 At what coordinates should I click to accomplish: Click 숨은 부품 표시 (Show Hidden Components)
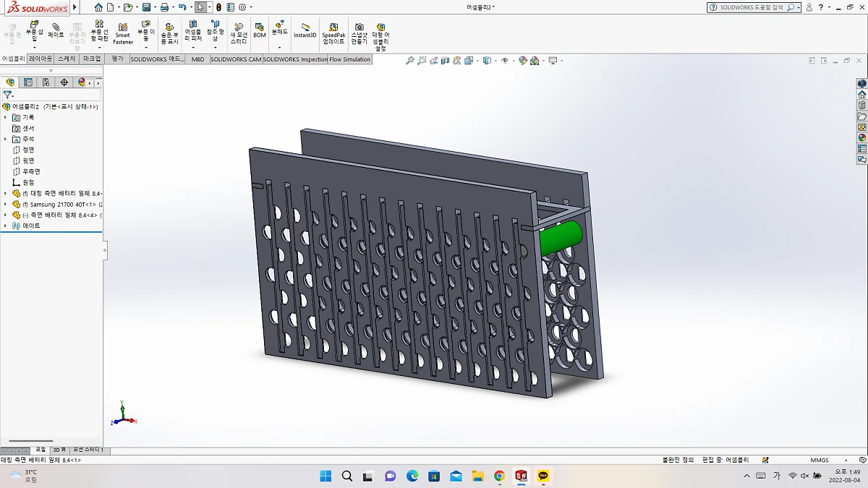coord(169,33)
